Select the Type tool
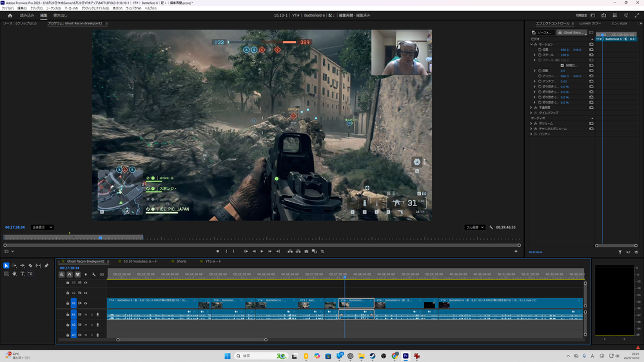Screen dimensions: 644x362 [x=22, y=274]
